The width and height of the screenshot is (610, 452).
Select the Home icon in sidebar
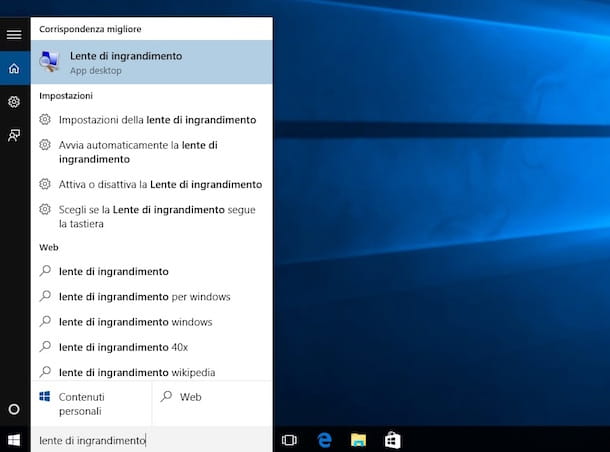14,69
